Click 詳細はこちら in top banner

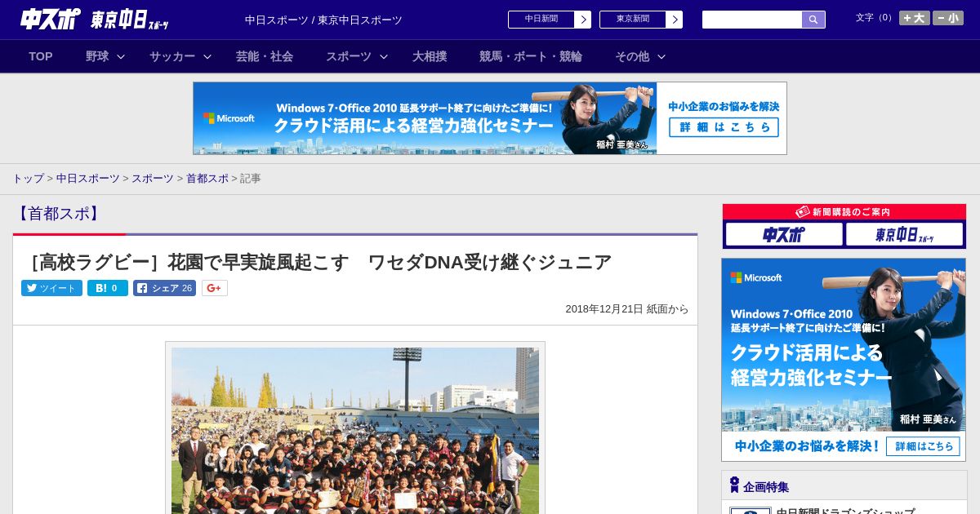[724, 127]
